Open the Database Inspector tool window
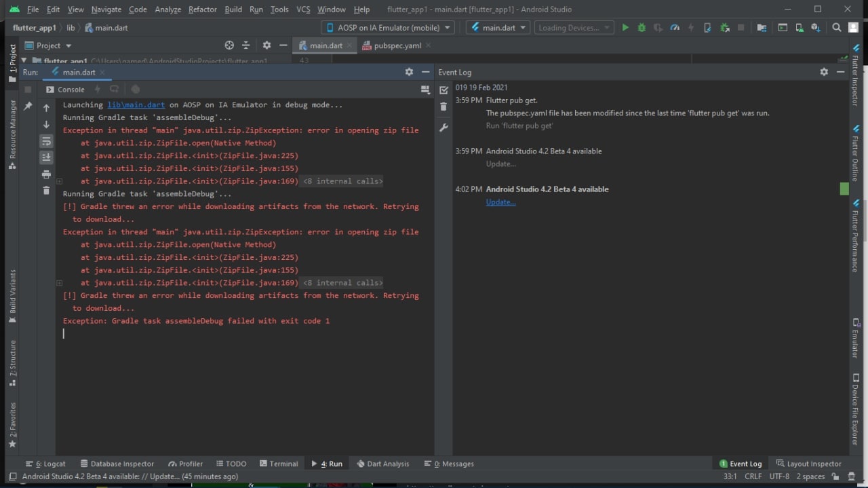 [x=117, y=464]
